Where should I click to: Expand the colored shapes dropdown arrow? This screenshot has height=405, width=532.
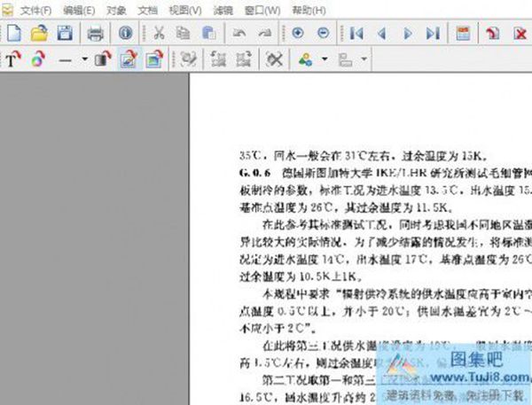[325, 59]
